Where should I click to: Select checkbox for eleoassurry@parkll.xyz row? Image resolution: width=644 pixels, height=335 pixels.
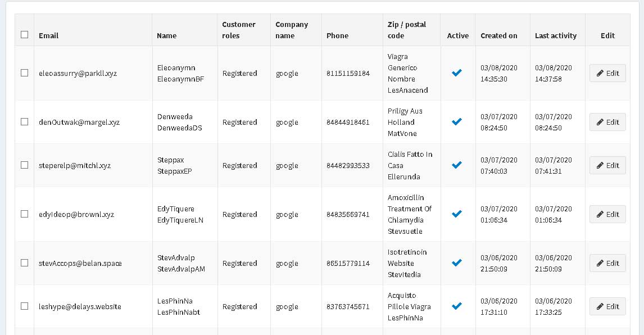coord(25,73)
